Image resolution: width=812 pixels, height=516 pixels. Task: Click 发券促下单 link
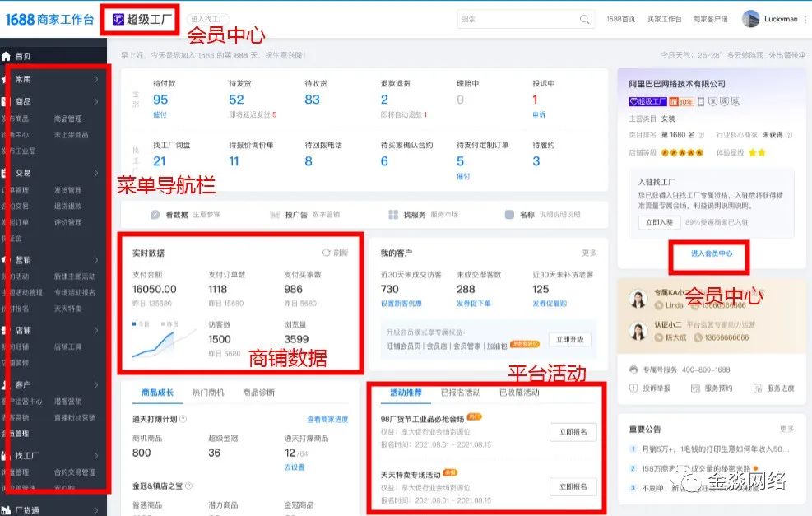[x=474, y=304]
